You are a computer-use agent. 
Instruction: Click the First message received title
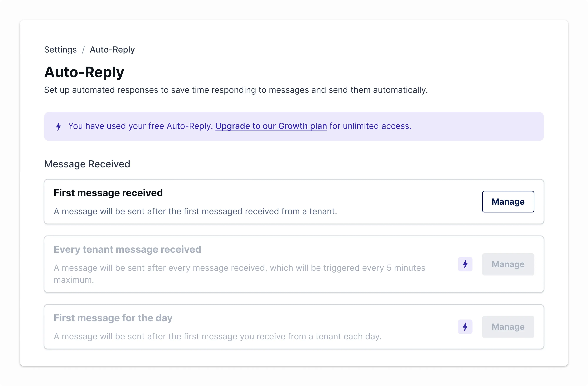point(108,193)
